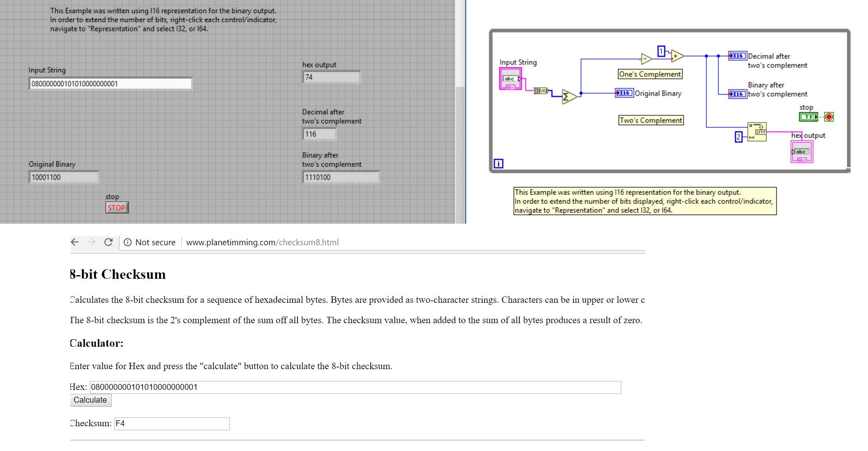The image size is (868, 451).
Task: Click the 8-bit Checksum page heading
Action: coord(118,274)
